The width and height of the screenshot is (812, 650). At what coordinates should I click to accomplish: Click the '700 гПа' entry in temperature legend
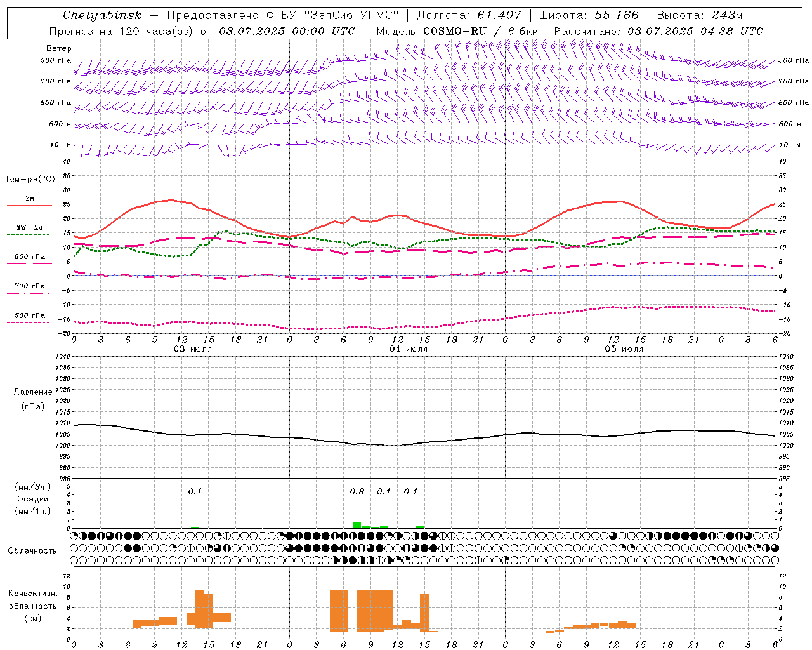click(x=29, y=286)
